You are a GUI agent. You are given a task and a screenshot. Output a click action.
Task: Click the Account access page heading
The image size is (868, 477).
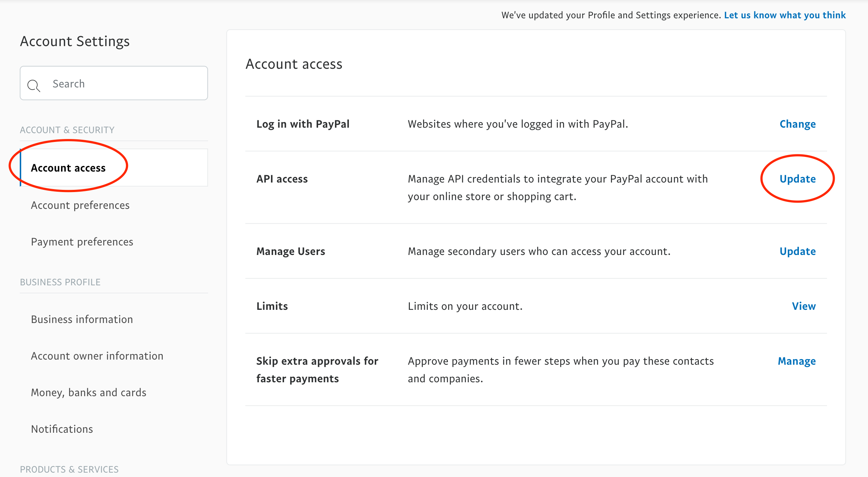pos(294,64)
